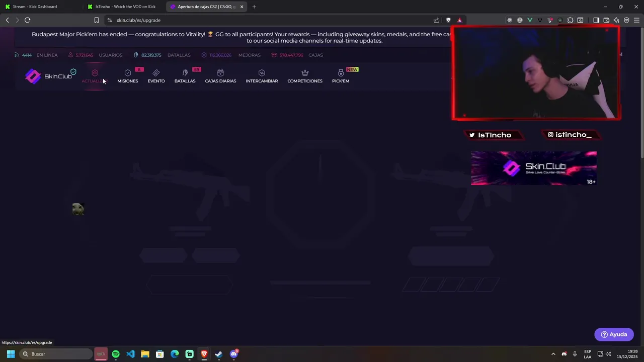
Task: Open the Windows Start menu
Action: pyautogui.click(x=11, y=354)
